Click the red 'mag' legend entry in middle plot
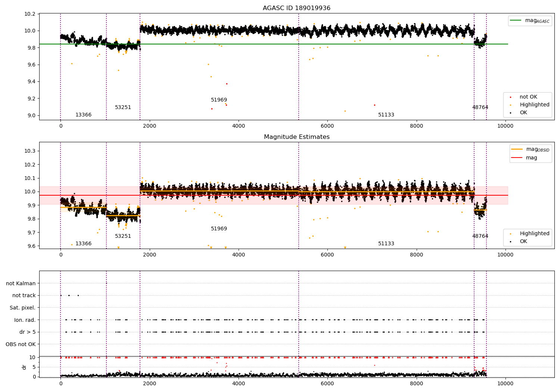This screenshot has height=392, width=560. point(525,158)
